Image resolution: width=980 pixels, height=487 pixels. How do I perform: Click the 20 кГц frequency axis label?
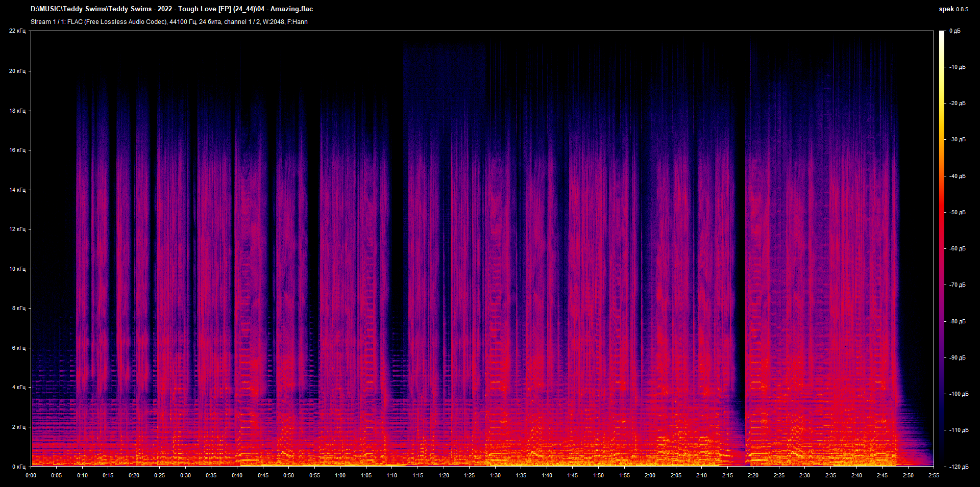point(17,71)
